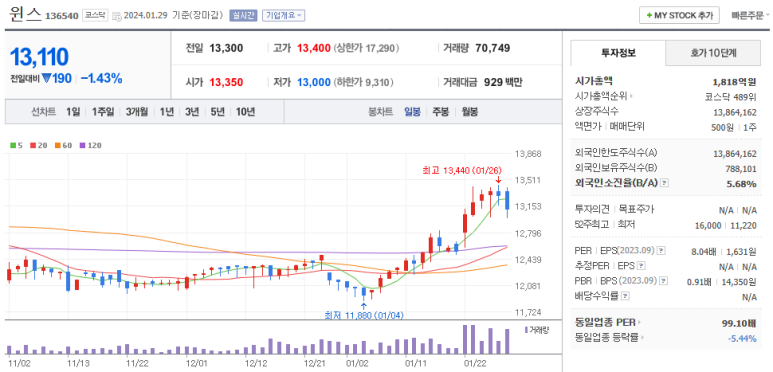The width and height of the screenshot is (773, 372).
Task: Click the -1.43% change rate
Action: (102, 78)
